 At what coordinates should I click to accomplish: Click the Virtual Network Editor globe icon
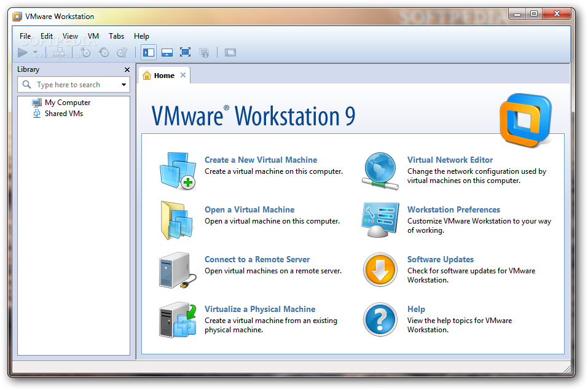pyautogui.click(x=380, y=171)
